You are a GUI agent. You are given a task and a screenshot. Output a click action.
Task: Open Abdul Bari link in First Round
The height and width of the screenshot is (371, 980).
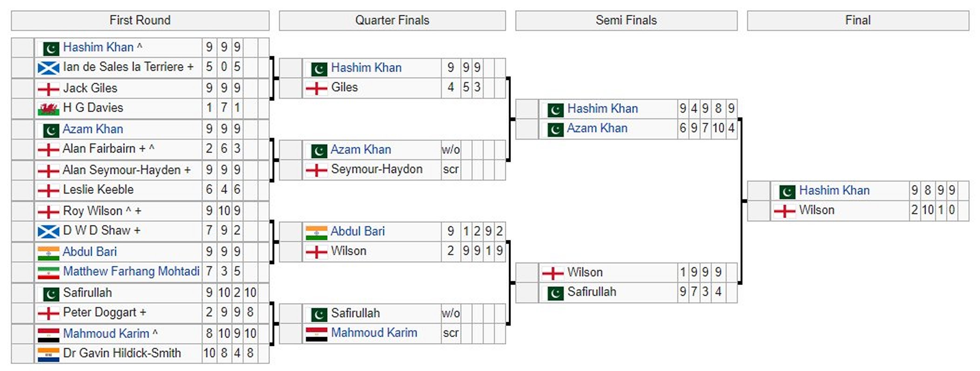[89, 252]
